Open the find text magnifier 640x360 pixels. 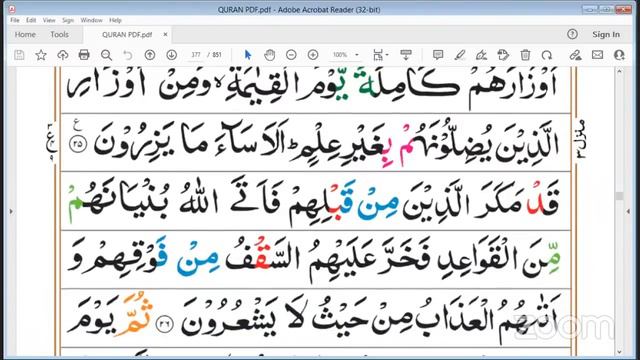tap(106, 55)
